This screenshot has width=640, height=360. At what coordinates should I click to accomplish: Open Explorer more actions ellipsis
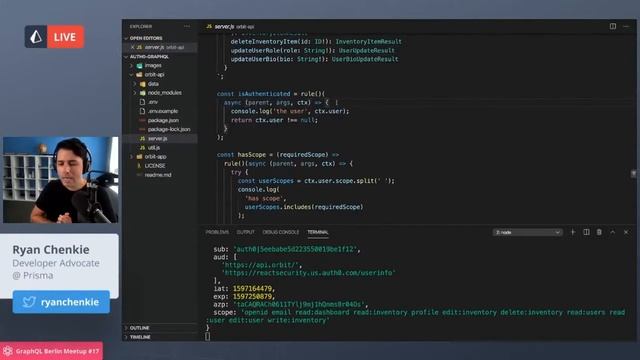click(x=187, y=26)
